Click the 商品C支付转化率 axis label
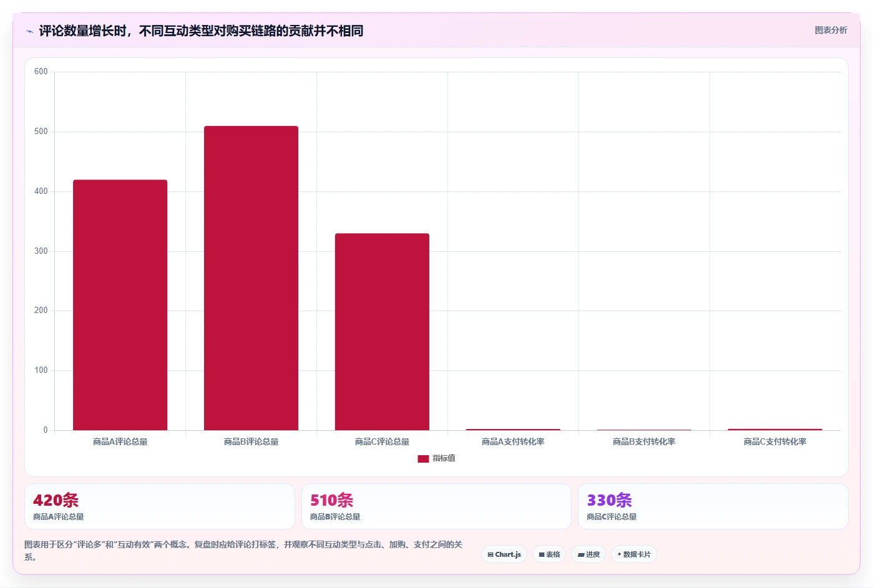The width and height of the screenshot is (873, 588). click(x=775, y=441)
